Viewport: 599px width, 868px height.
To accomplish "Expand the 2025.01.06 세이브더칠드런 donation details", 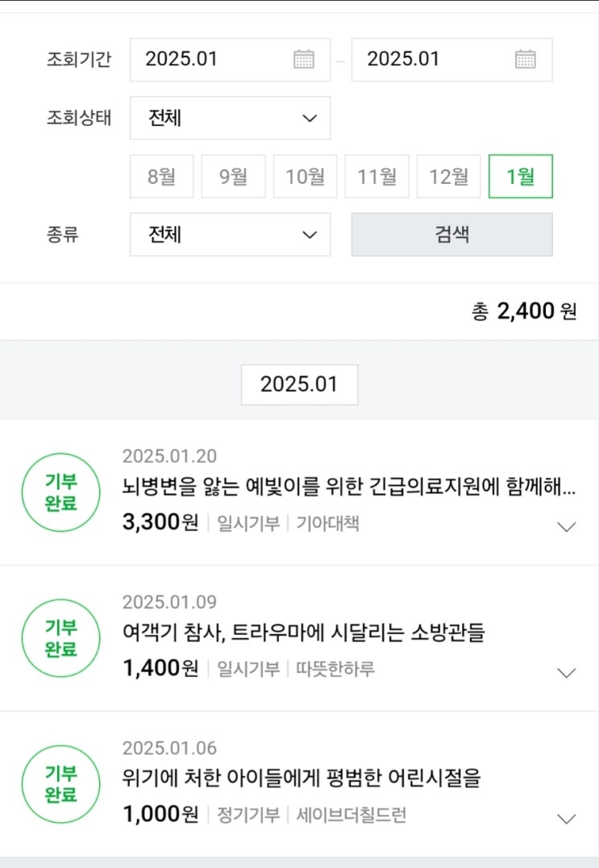I will [567, 819].
